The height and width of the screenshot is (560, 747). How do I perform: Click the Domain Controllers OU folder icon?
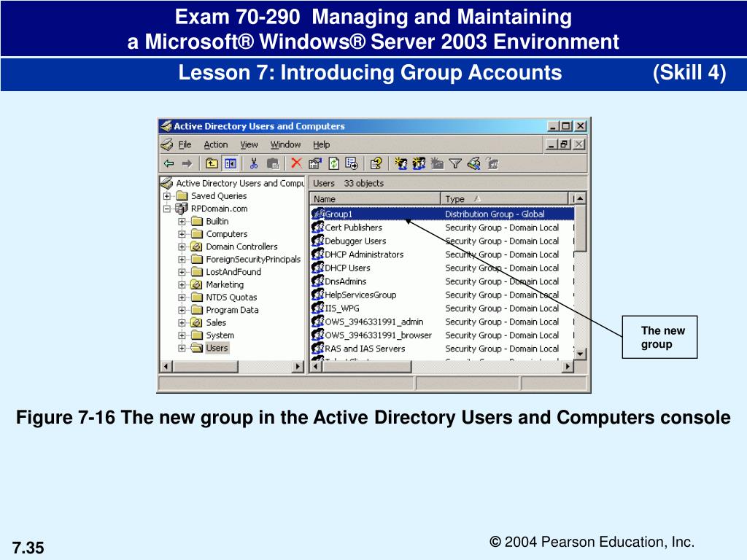(x=196, y=246)
